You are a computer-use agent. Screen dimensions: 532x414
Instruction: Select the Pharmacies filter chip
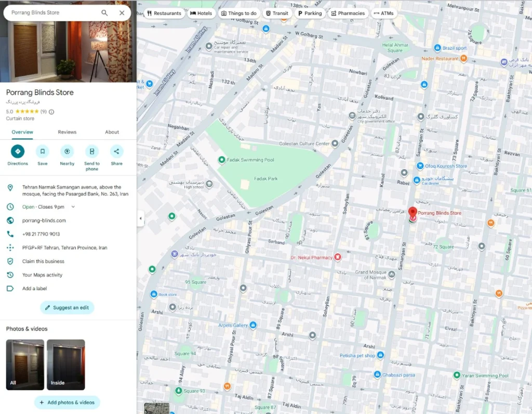click(348, 14)
